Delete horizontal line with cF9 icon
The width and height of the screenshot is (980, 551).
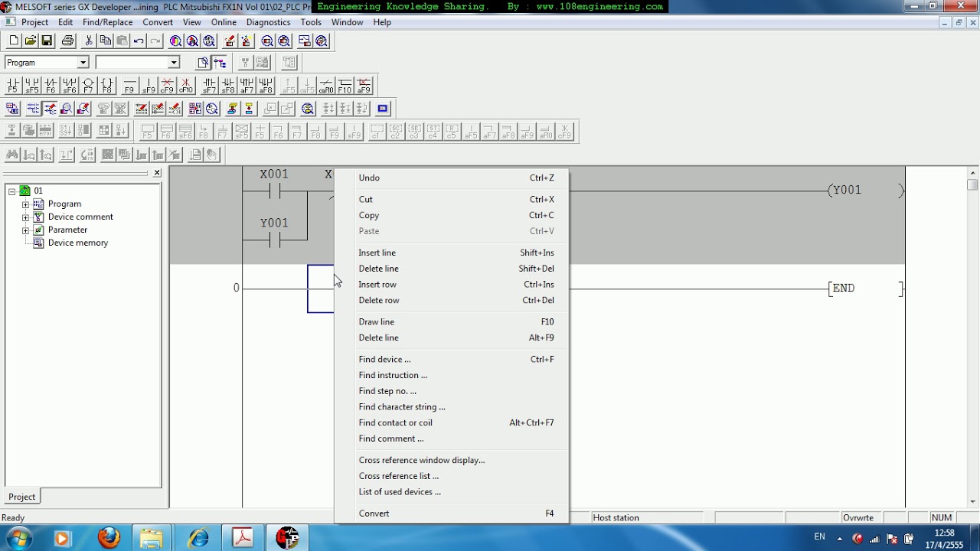(167, 85)
